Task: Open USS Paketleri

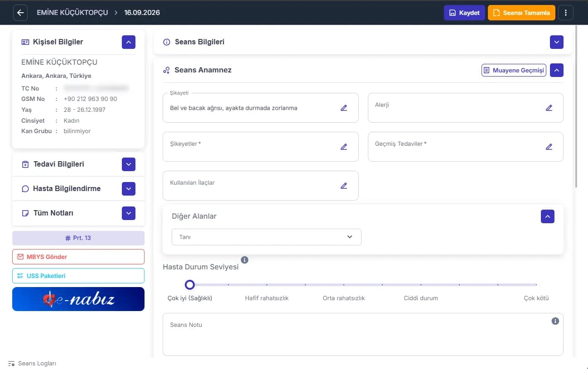Action: tap(78, 276)
